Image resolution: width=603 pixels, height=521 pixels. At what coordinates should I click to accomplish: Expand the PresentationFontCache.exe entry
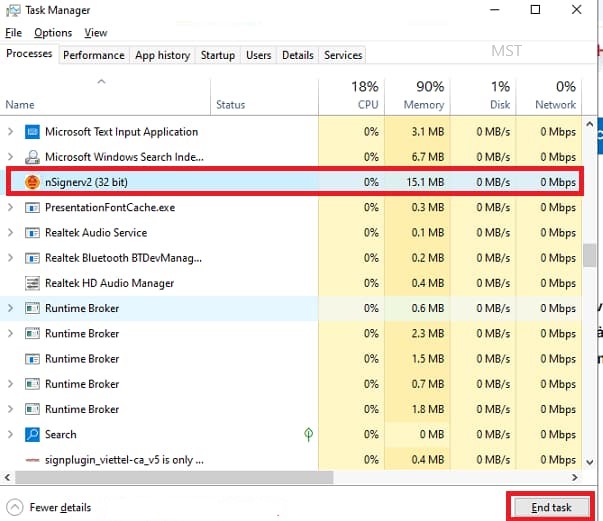coord(10,208)
